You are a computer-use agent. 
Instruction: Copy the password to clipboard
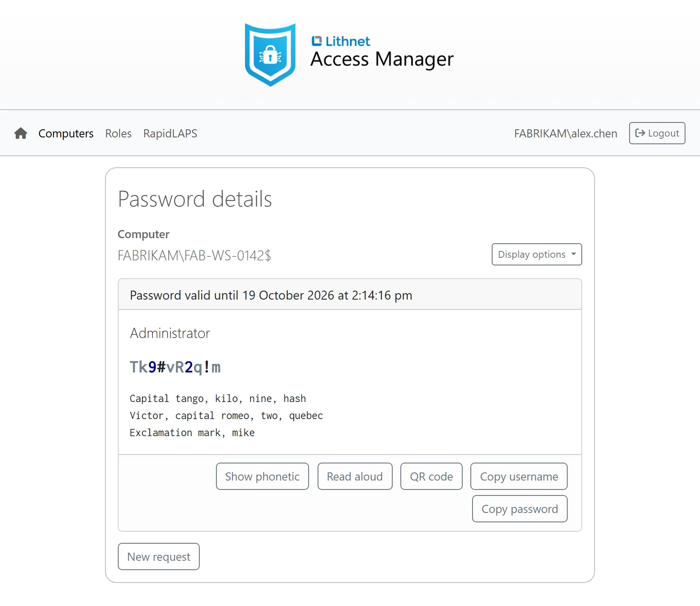519,509
